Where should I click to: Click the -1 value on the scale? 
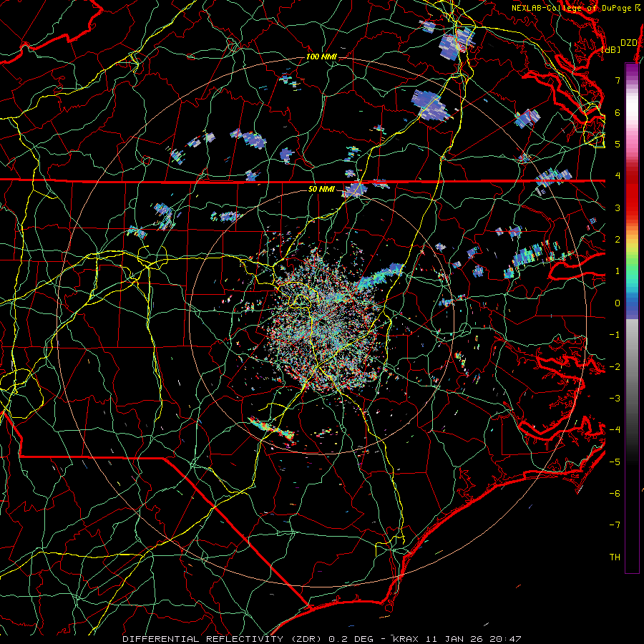click(615, 335)
